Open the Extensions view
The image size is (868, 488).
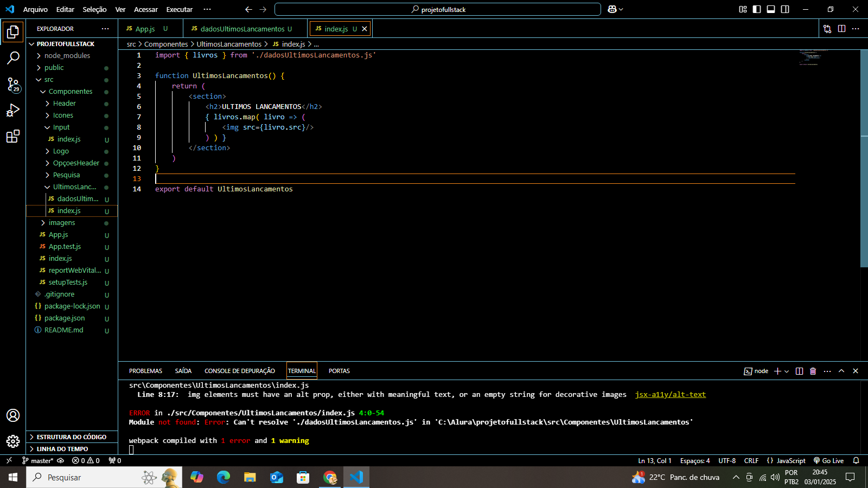13,136
